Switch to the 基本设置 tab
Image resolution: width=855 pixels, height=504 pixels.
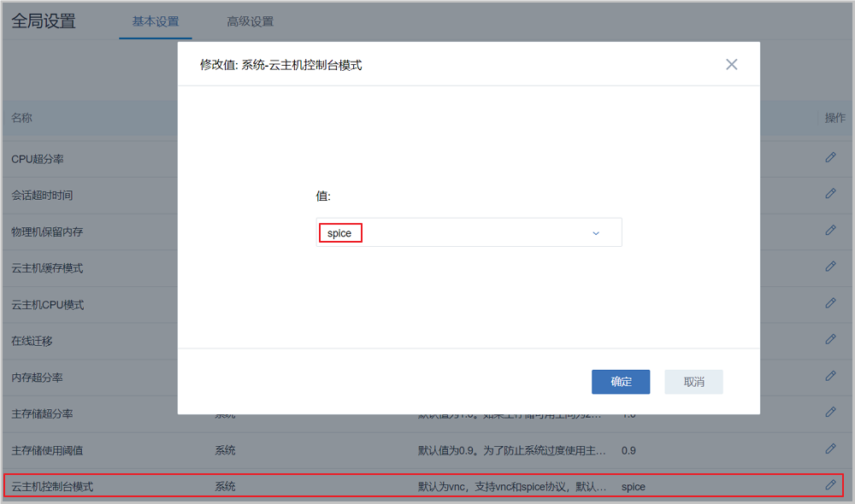coord(156,22)
